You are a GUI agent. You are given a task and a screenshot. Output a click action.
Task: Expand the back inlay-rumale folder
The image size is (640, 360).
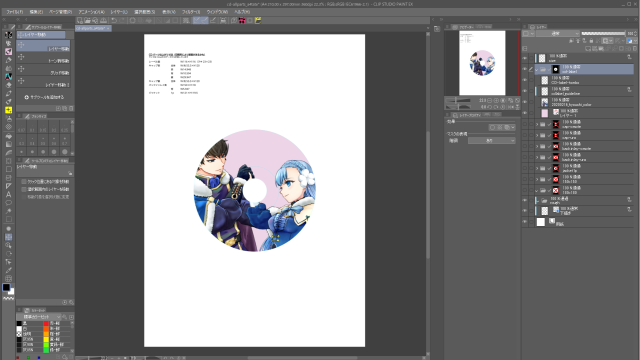(537, 146)
